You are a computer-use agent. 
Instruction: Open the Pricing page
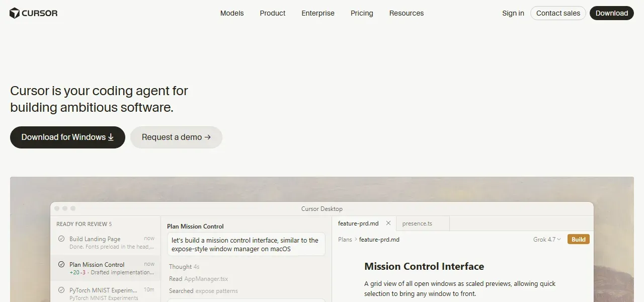[x=362, y=13]
